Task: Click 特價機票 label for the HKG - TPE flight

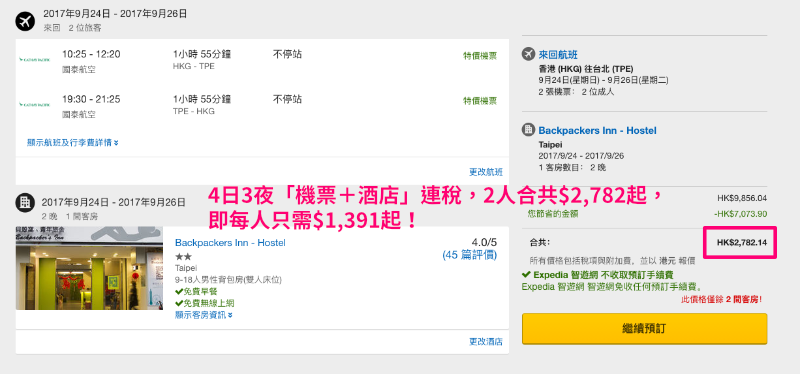Action: [480, 56]
